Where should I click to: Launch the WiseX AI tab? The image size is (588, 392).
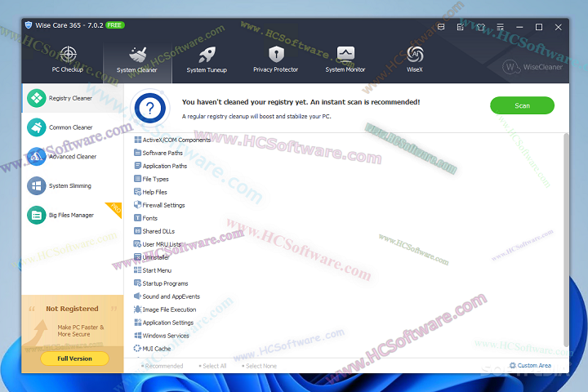point(415,60)
